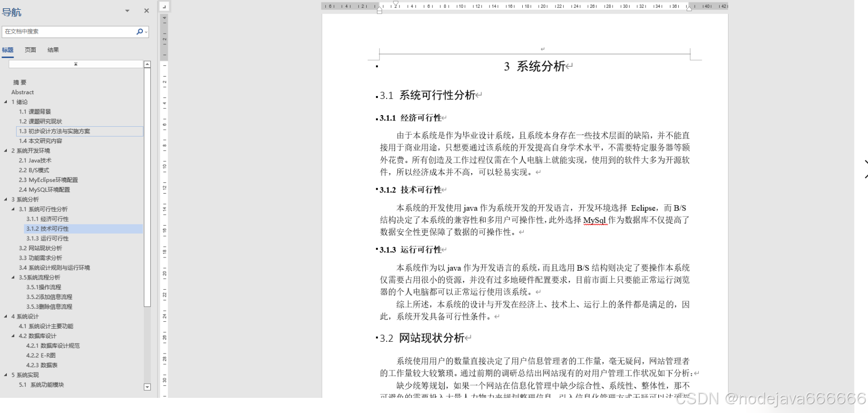This screenshot has width=868, height=413.
Task: Open the navigation pane options dropdown arrow
Action: point(127,11)
